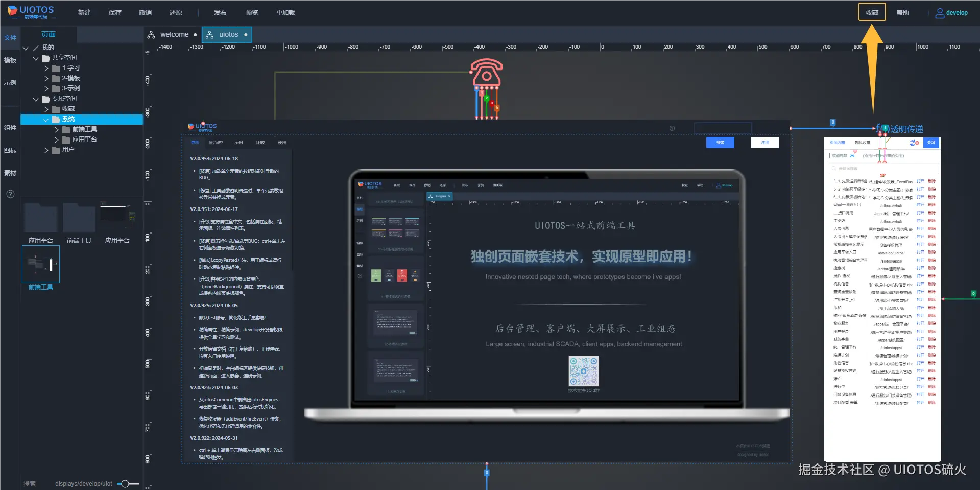Viewport: 980px width, 490px height.
Task: Open the 图标 (Icons) sidebar panel
Action: coord(10,150)
